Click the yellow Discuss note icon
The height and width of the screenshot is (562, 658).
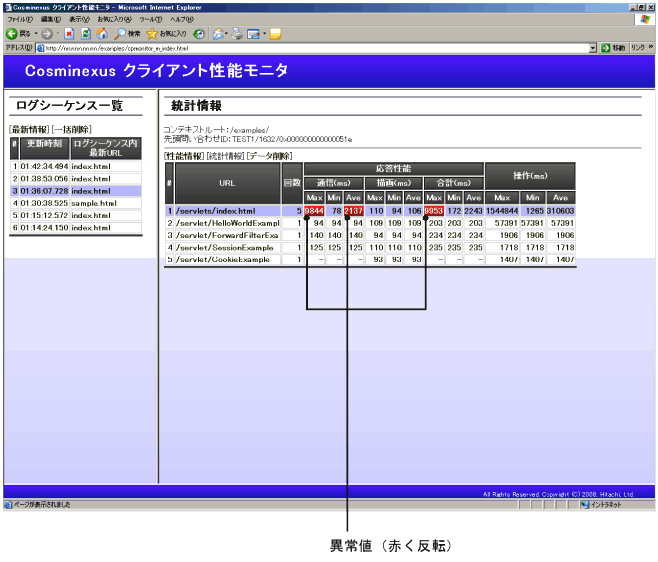coord(275,34)
